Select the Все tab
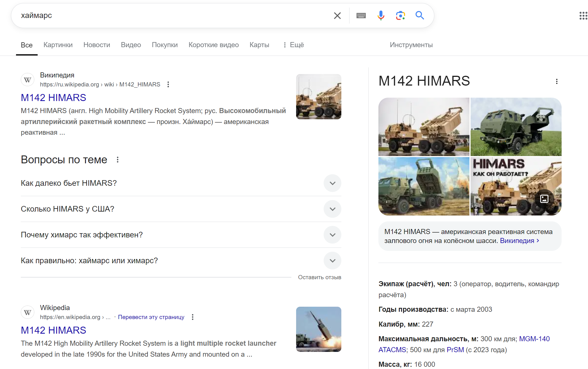588x369 pixels. tap(27, 45)
